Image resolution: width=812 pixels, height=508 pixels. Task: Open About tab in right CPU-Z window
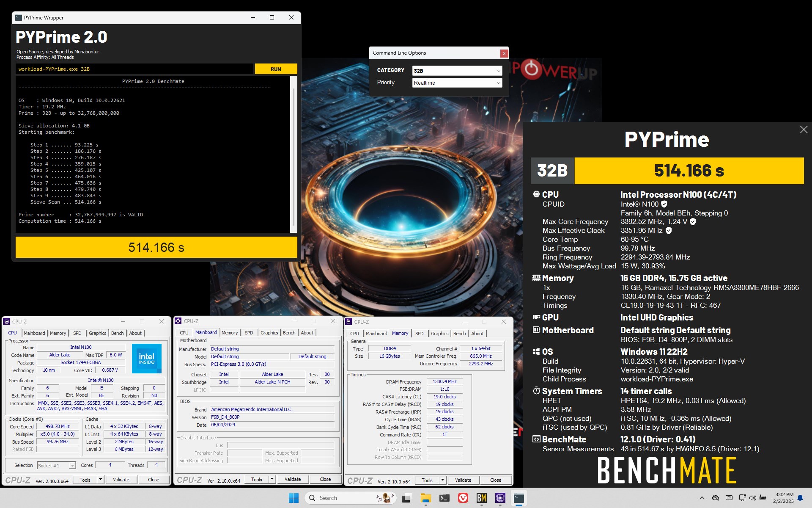click(x=477, y=334)
